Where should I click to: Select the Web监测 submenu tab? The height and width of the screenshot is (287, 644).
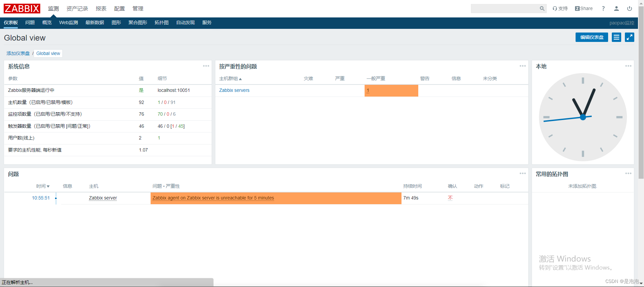[68, 23]
